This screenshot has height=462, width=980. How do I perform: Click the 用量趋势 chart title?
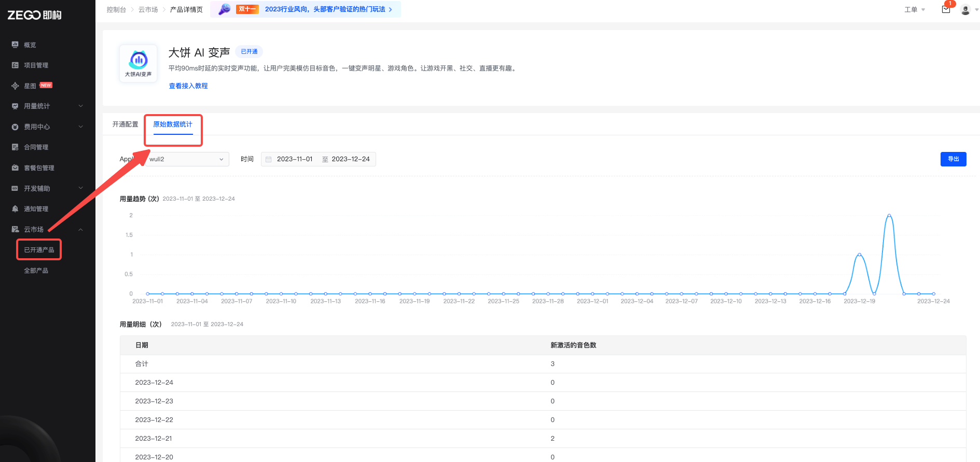pos(140,199)
